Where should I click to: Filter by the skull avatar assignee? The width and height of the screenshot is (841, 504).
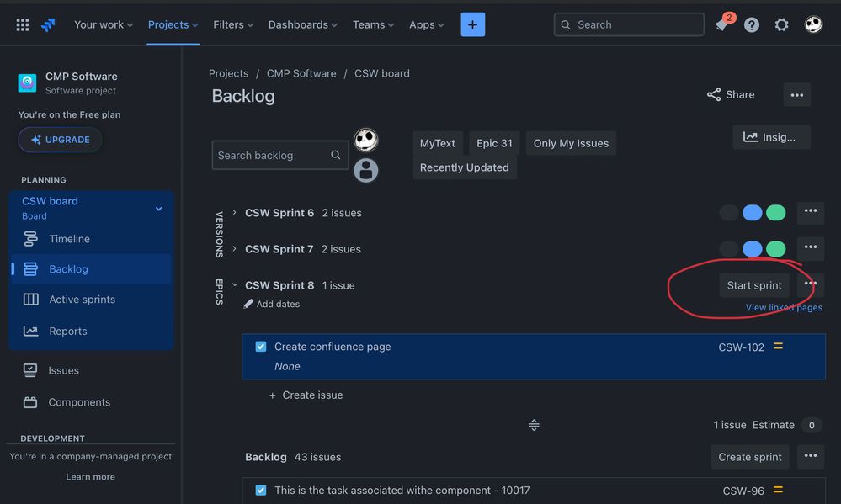click(x=366, y=140)
